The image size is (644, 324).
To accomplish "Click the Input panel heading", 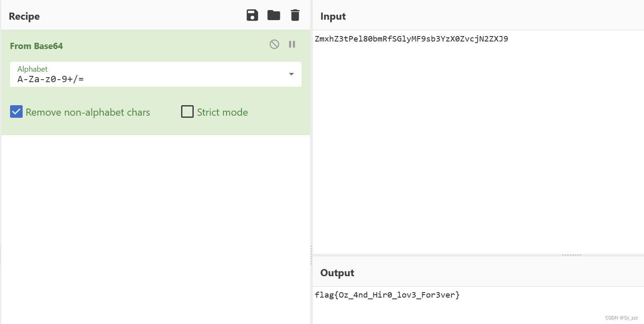I will point(333,16).
